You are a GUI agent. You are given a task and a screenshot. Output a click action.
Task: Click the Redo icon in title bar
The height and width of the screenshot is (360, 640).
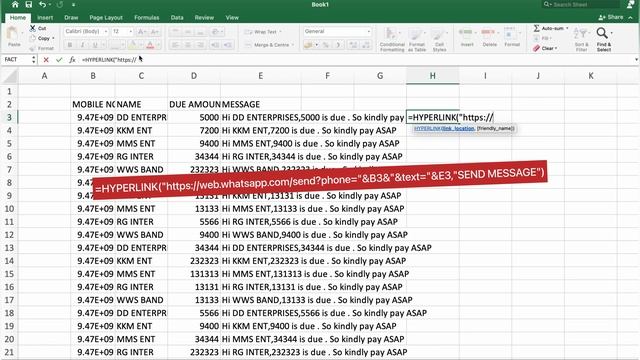click(60, 4)
